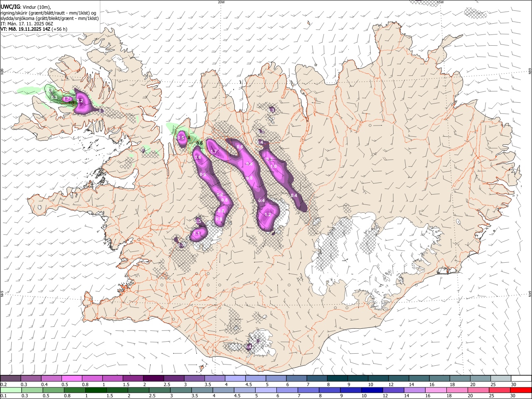This screenshot has width=532, height=399.
Task: Click the 0.3–0.4 purple upper-scale swatch
Action: tap(31, 379)
